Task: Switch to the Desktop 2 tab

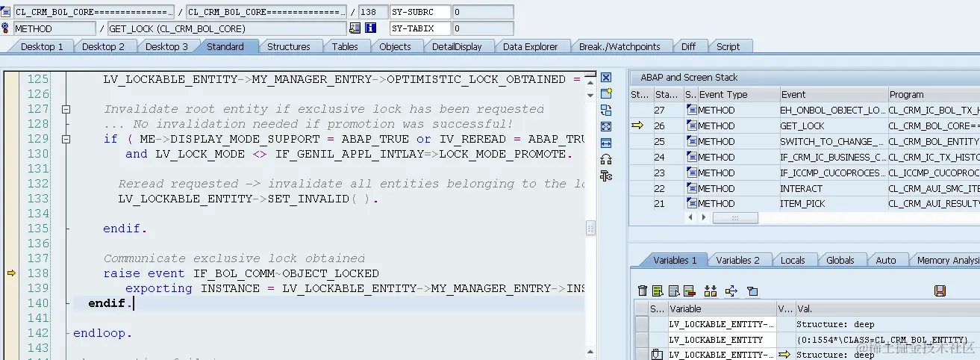Action: point(103,46)
